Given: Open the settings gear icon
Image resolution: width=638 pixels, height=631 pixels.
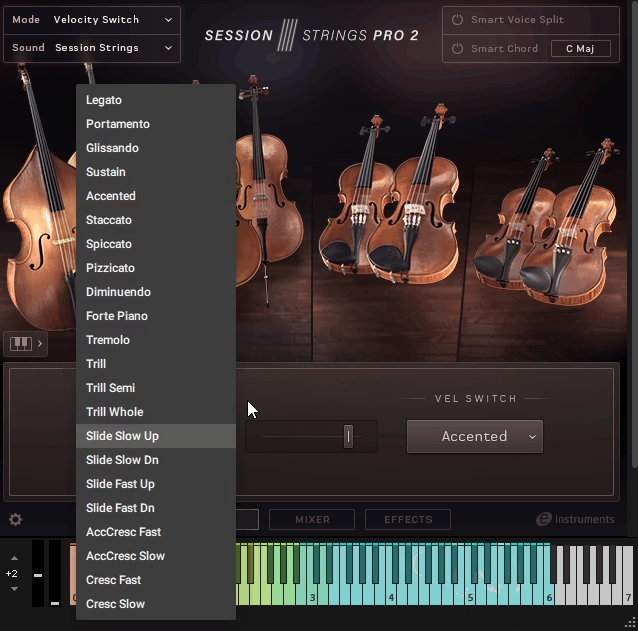Looking at the screenshot, I should 15,520.
